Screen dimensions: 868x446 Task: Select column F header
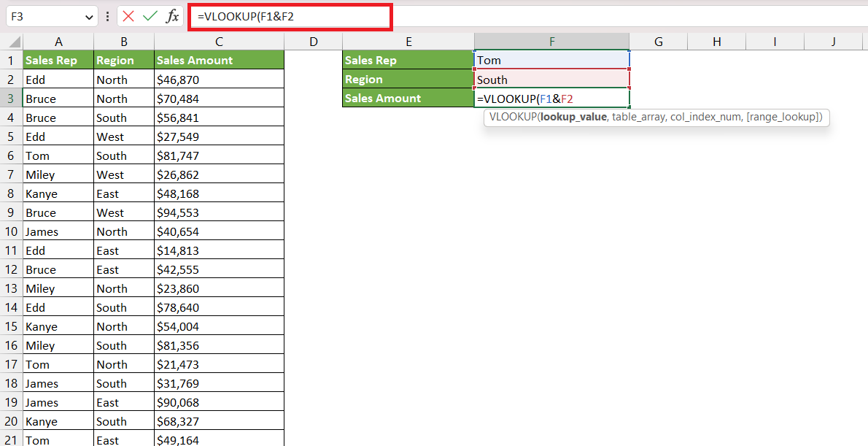pos(552,42)
